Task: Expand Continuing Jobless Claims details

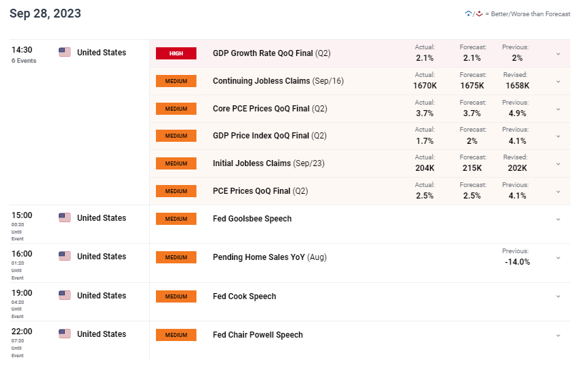Action: [558, 82]
